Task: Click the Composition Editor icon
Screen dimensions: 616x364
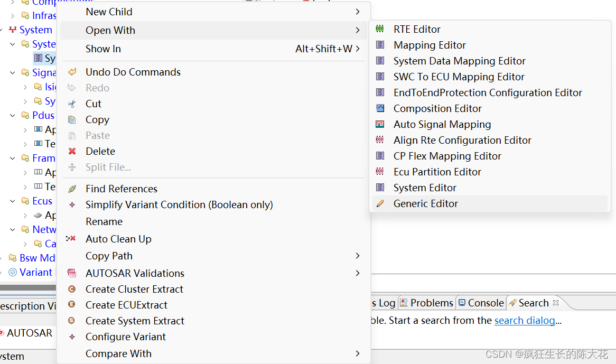Action: (380, 108)
